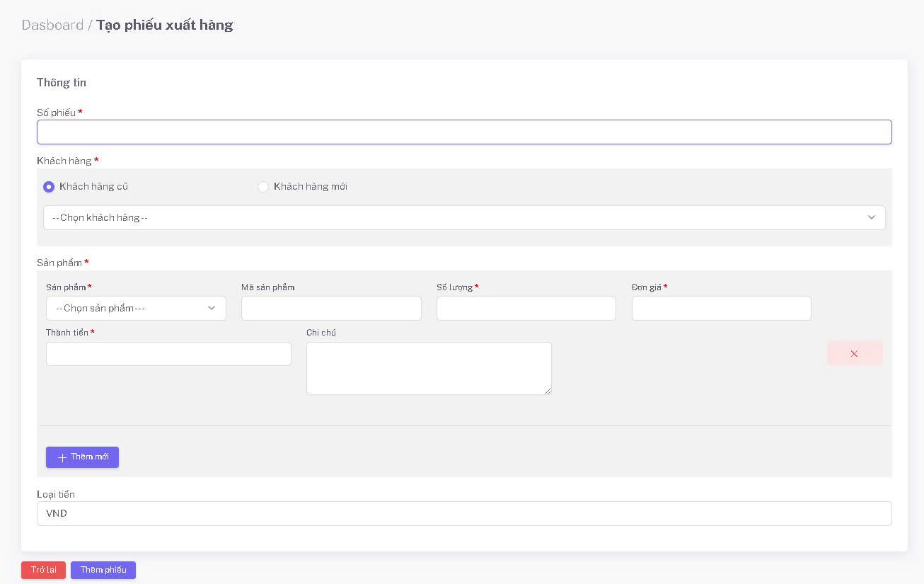The height and width of the screenshot is (584, 924).
Task: Focus the Số phiếu input field
Action: pos(463,132)
